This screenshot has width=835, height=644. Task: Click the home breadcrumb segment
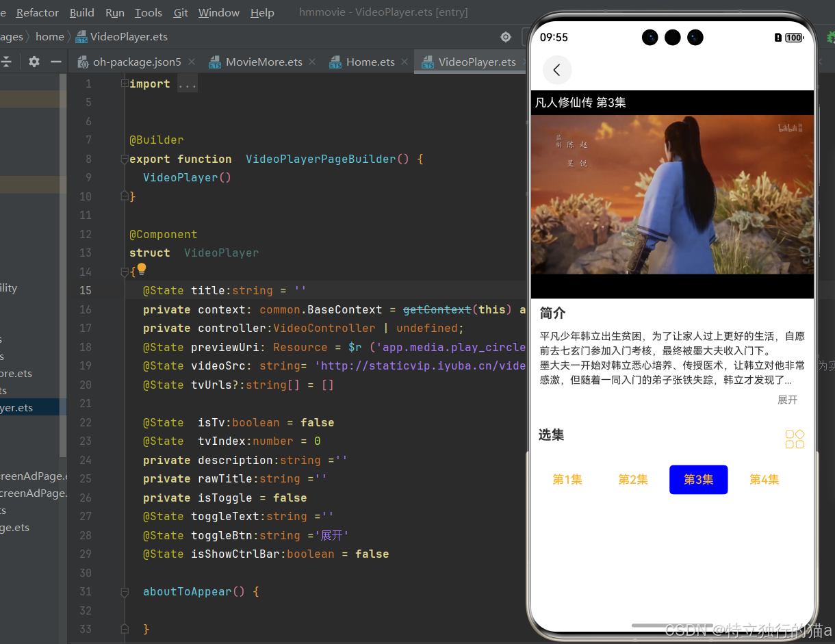pos(50,36)
